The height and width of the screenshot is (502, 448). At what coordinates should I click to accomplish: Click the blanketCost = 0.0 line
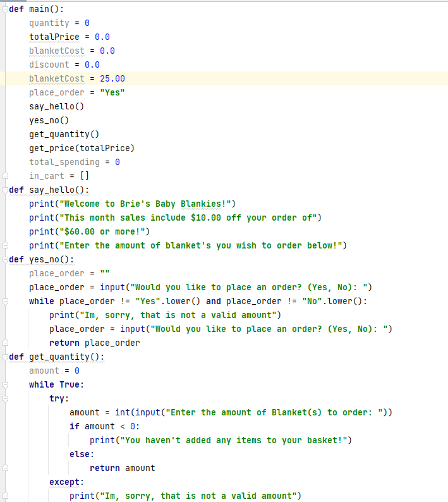pyautogui.click(x=72, y=51)
